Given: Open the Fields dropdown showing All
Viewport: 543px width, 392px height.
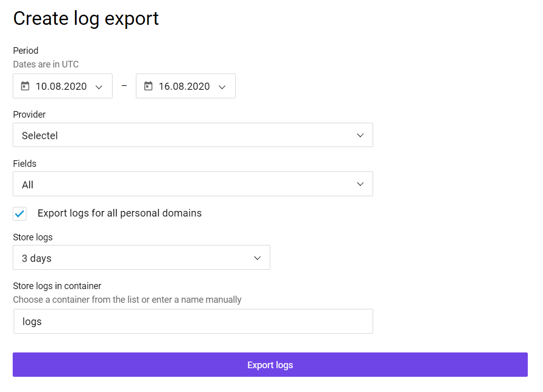Looking at the screenshot, I should click(x=193, y=184).
